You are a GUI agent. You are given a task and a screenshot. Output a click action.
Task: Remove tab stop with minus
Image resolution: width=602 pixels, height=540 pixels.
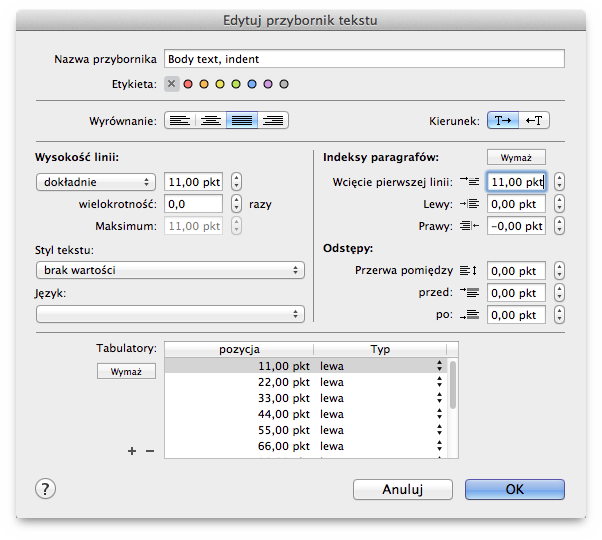150,451
